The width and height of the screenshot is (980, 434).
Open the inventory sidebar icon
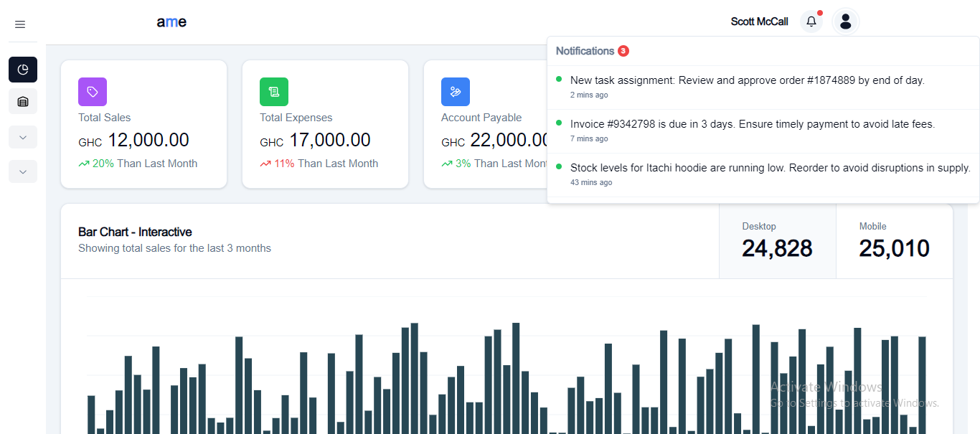pyautogui.click(x=23, y=102)
